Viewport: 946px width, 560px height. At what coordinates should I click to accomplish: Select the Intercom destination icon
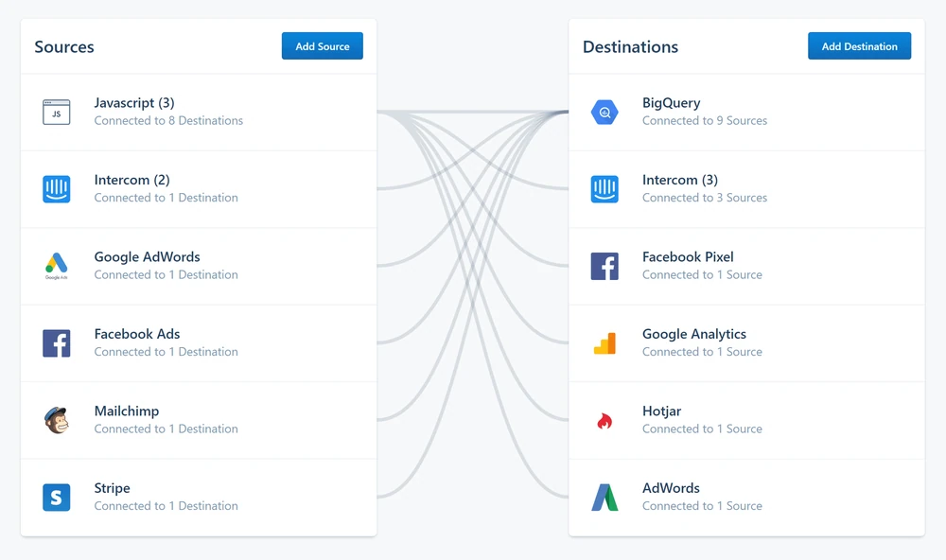[604, 189]
